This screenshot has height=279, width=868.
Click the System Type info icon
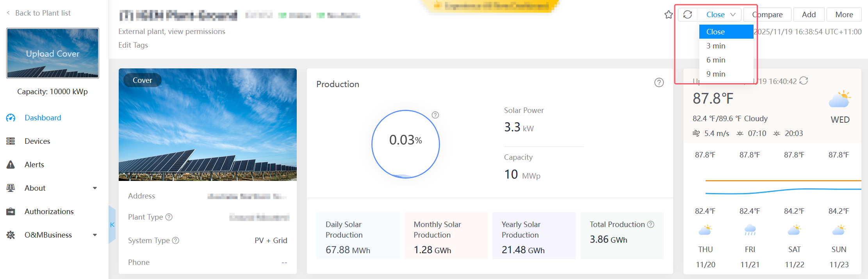[x=176, y=240]
